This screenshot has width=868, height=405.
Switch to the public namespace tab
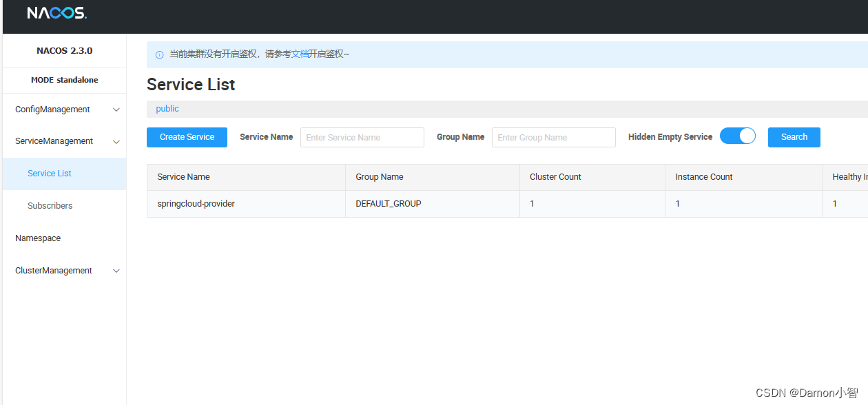(x=167, y=108)
